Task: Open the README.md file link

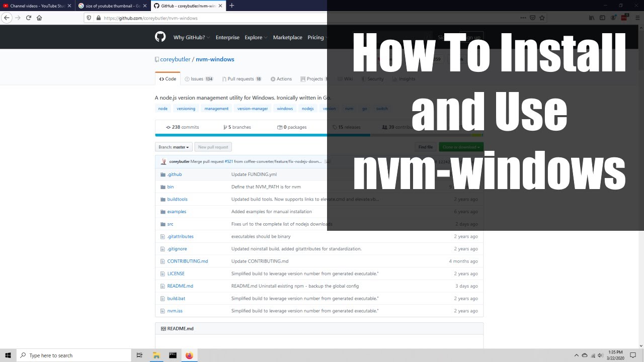Action: pos(180,286)
